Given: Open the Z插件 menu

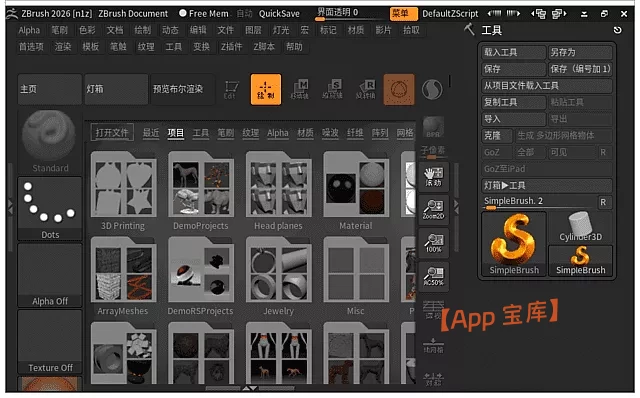Looking at the screenshot, I should [x=231, y=47].
